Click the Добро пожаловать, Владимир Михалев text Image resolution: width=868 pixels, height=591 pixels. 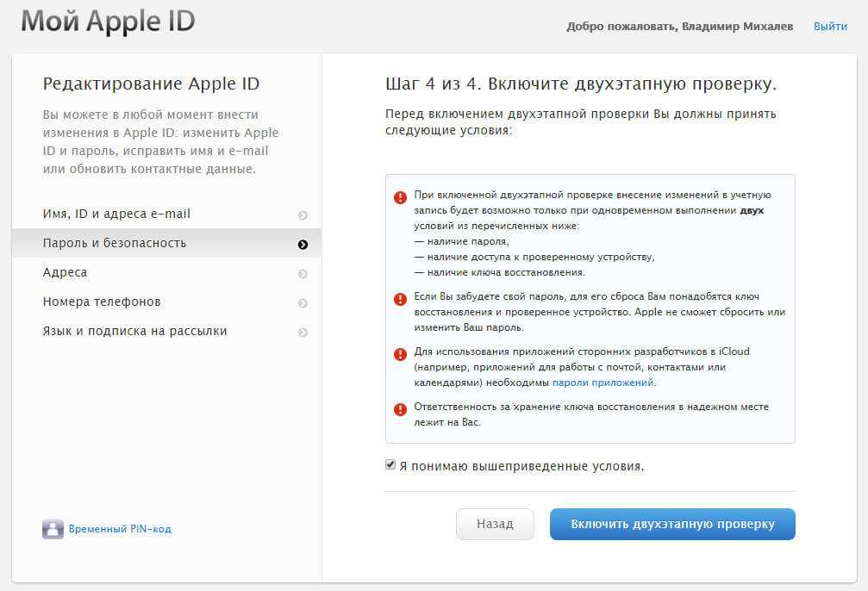pos(680,27)
